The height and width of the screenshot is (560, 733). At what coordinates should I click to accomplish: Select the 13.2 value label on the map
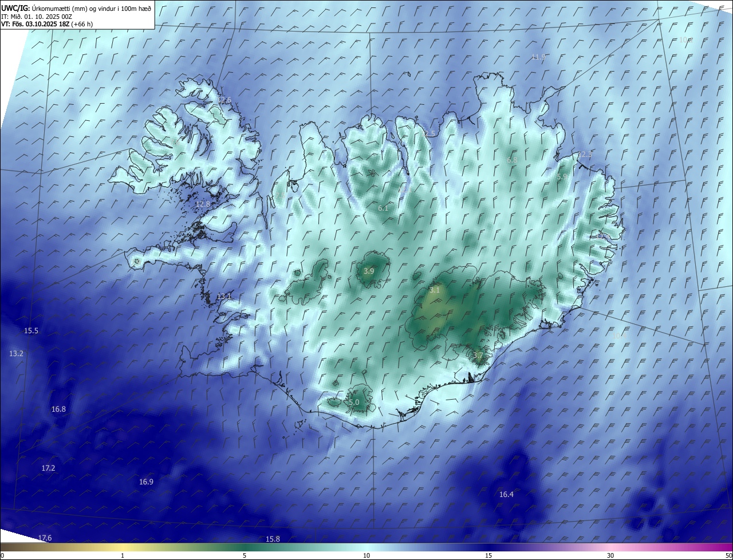16,354
